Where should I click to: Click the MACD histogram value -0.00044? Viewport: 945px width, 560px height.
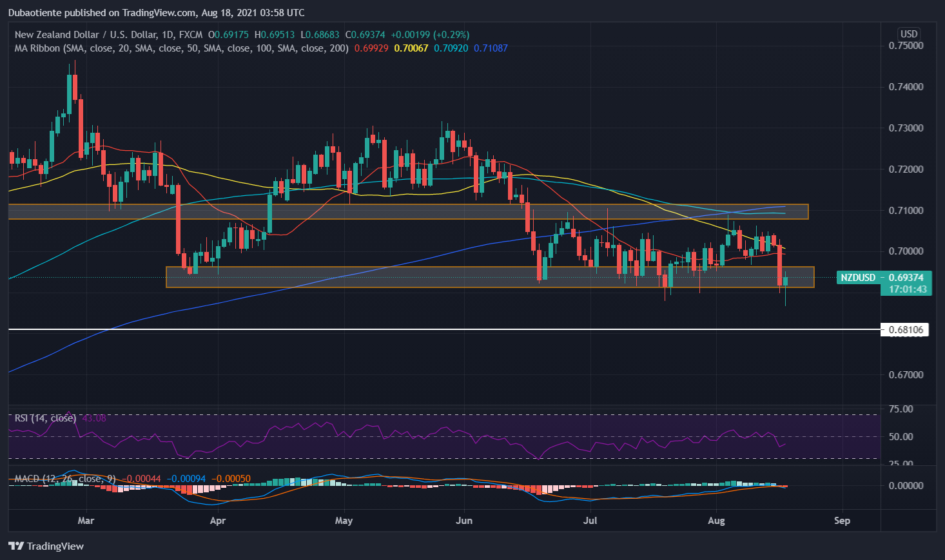point(141,479)
